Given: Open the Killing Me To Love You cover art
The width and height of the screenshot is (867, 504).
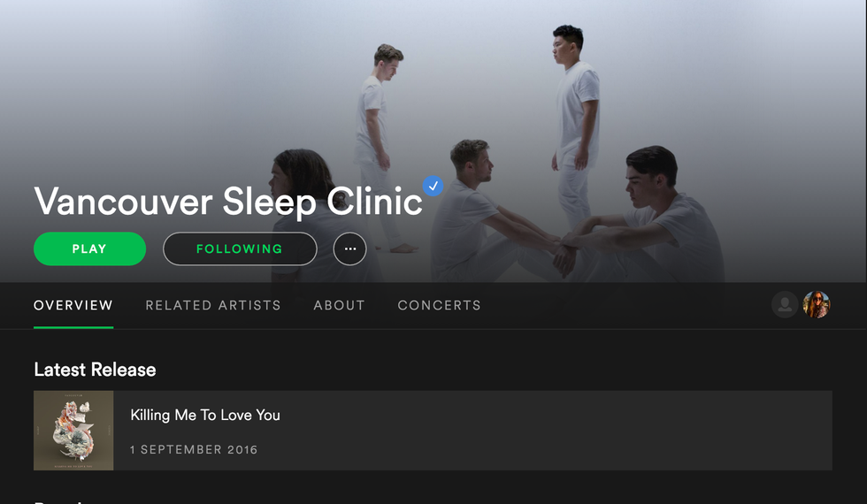Looking at the screenshot, I should (x=73, y=431).
